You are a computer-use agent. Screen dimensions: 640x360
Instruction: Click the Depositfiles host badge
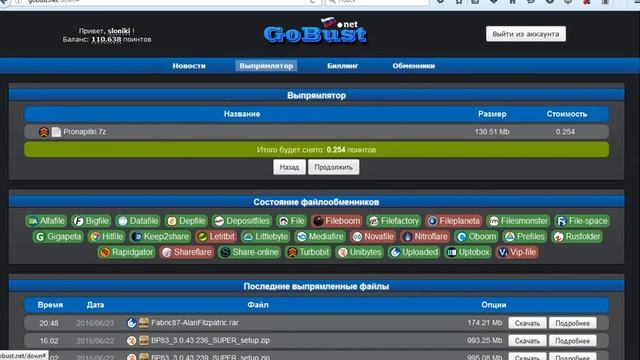point(242,221)
